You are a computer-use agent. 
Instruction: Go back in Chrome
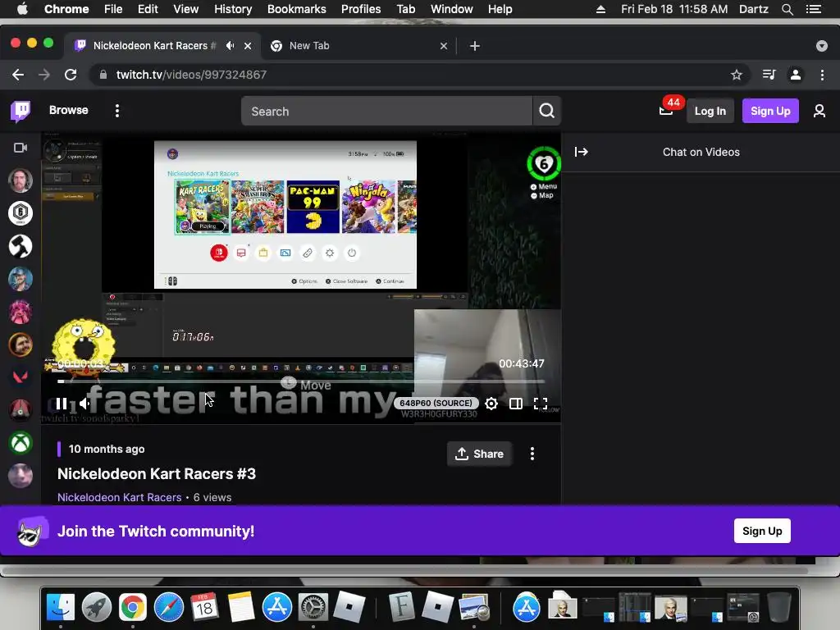[18, 75]
